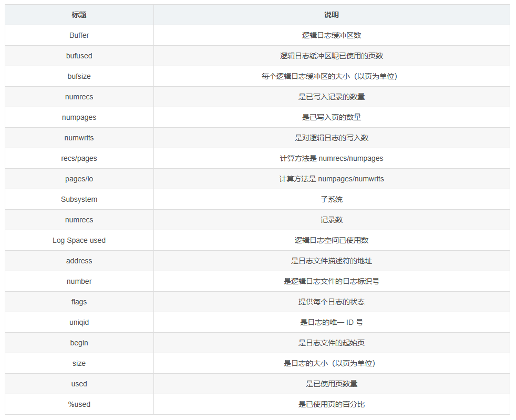Viewport: 516px width, 420px height.
Task: Click the Subsystem cell
Action: point(79,199)
